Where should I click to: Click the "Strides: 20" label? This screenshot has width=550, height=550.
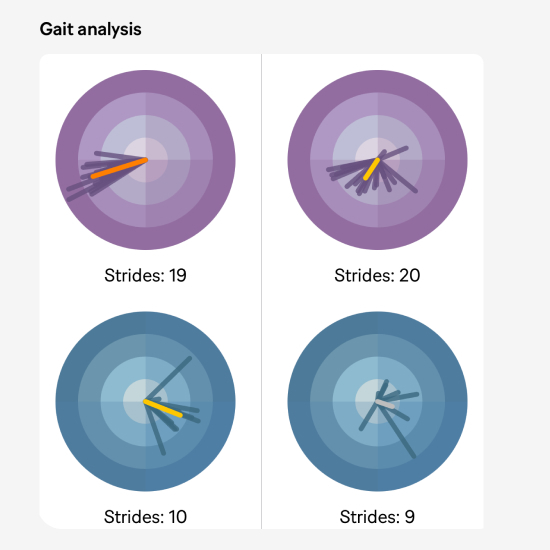click(x=377, y=275)
